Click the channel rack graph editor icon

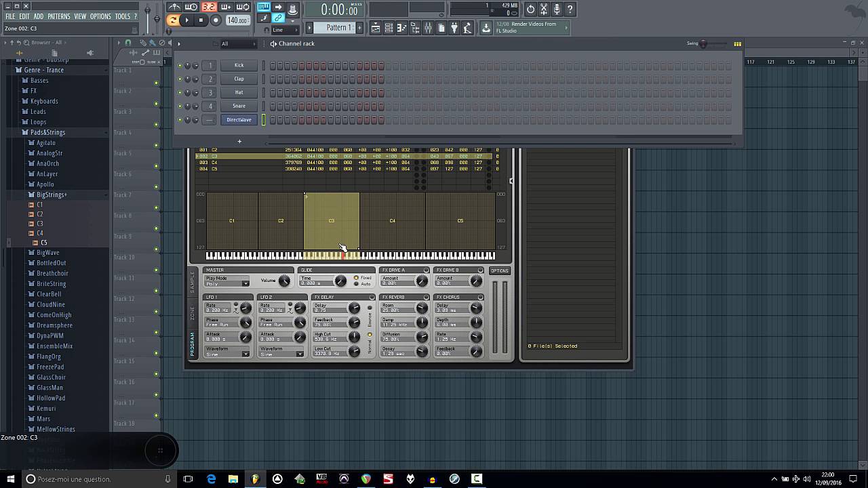[737, 43]
